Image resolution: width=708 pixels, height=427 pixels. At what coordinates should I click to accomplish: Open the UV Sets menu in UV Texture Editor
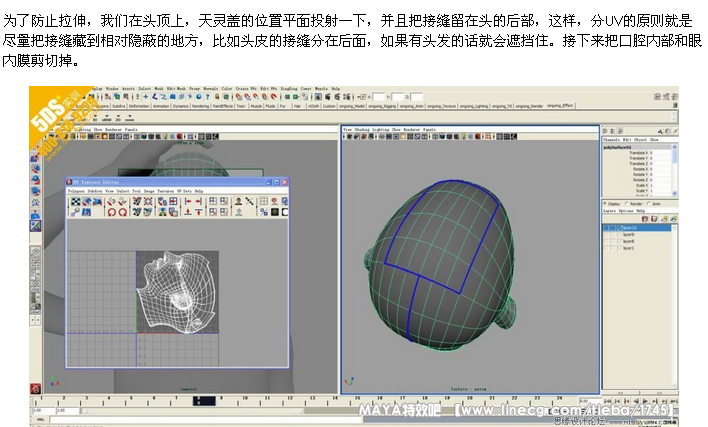[184, 191]
